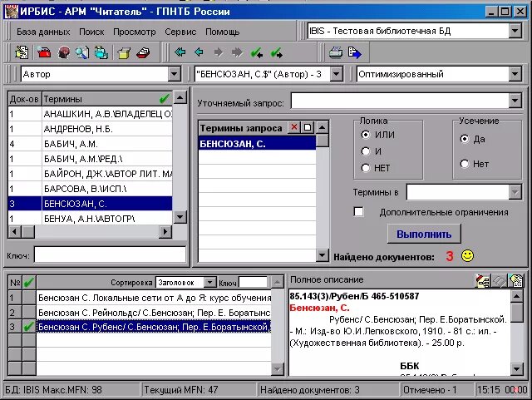Click the right arrow of terms horizontal scrollbar
Image resolution: width=532 pixels, height=400 pixels.
pyautogui.click(x=165, y=231)
